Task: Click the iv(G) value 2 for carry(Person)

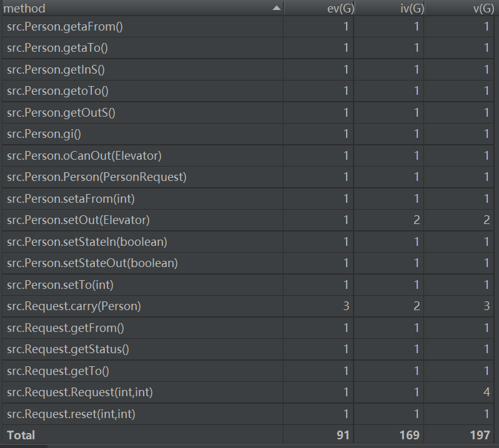Action: pos(417,306)
